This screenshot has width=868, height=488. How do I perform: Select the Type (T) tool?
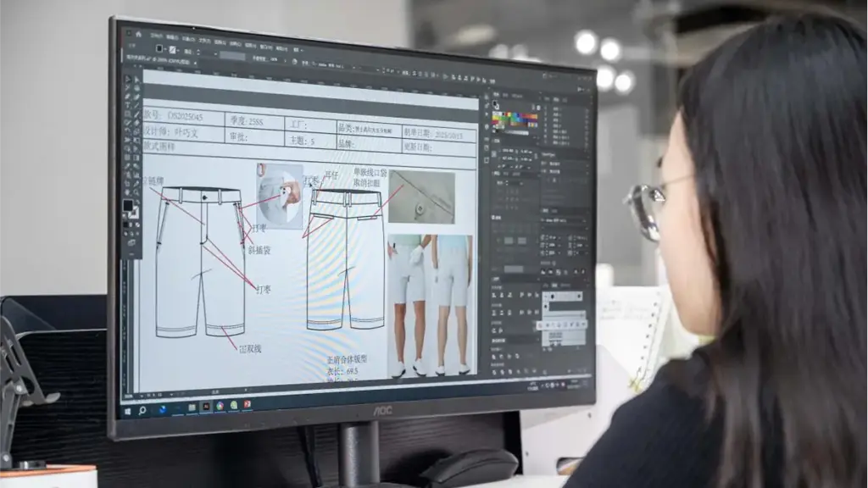click(128, 105)
